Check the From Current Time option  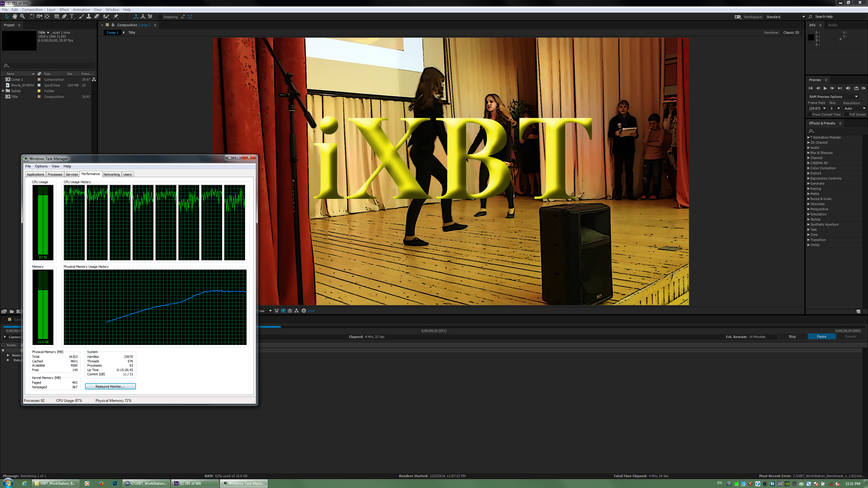(x=810, y=114)
